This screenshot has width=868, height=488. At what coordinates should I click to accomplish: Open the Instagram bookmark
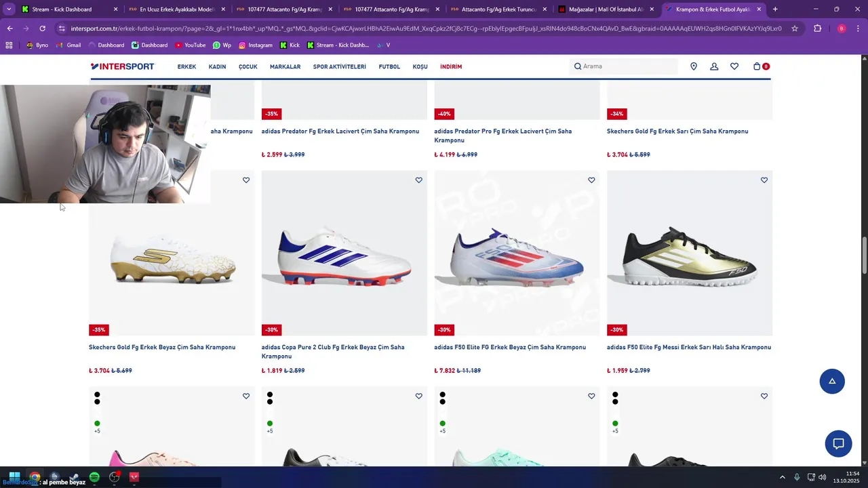point(255,45)
